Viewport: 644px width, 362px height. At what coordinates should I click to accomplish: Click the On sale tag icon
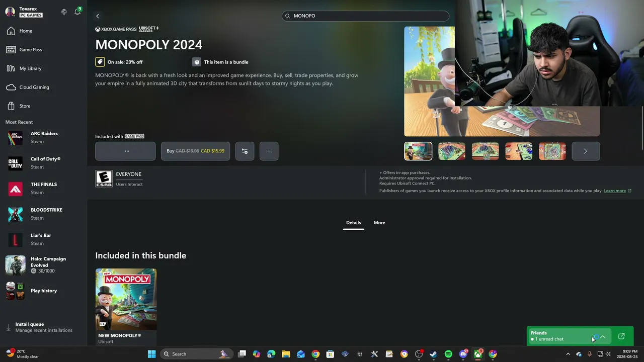100,62
